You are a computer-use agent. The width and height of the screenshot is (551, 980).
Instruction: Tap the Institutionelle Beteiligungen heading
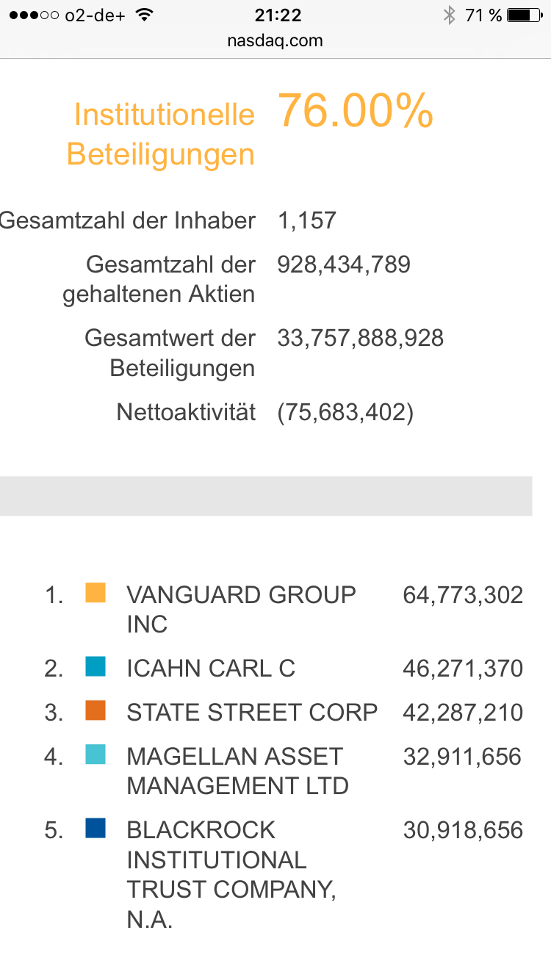pyautogui.click(x=161, y=134)
